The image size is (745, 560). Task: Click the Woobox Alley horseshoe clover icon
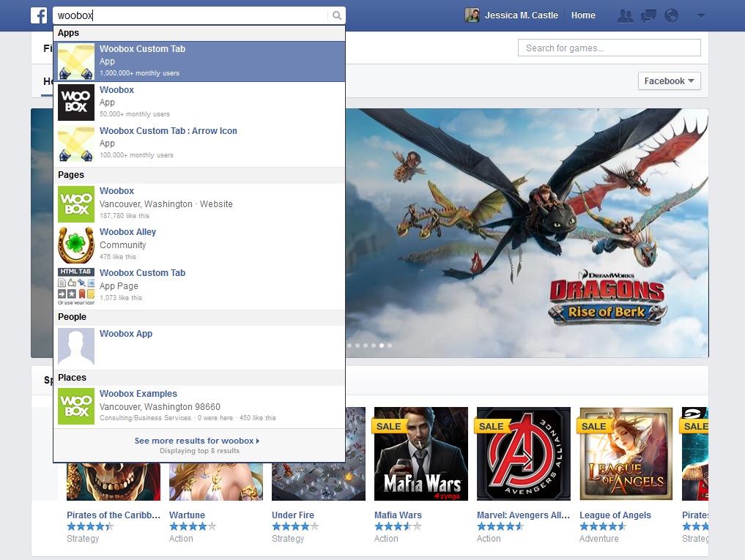pos(76,245)
